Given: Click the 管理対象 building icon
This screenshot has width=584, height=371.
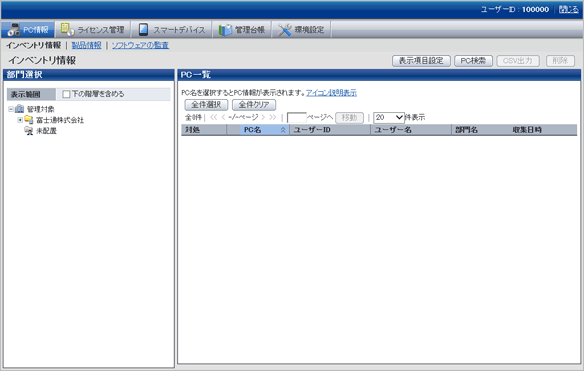Looking at the screenshot, I should (19, 109).
